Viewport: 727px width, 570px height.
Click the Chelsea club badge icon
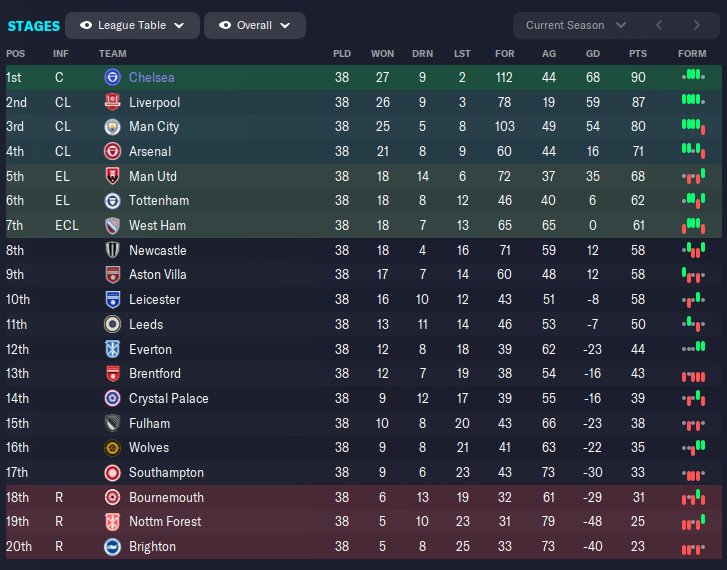click(112, 77)
